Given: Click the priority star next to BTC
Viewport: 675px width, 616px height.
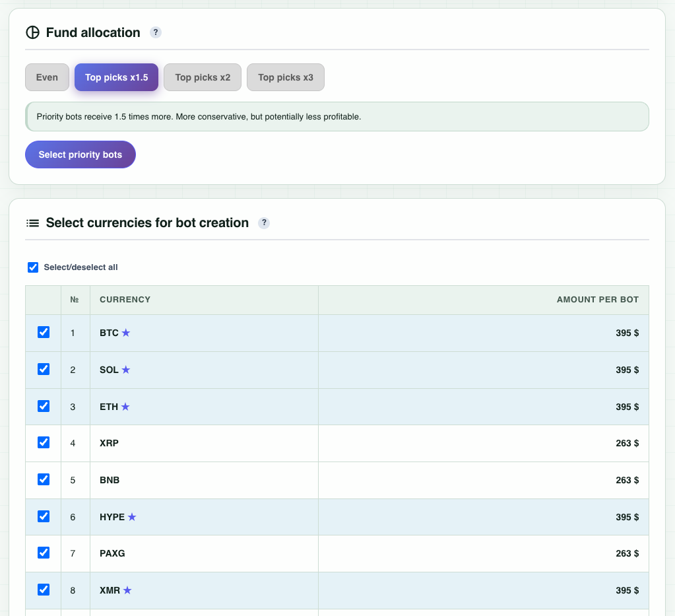Looking at the screenshot, I should tap(126, 333).
